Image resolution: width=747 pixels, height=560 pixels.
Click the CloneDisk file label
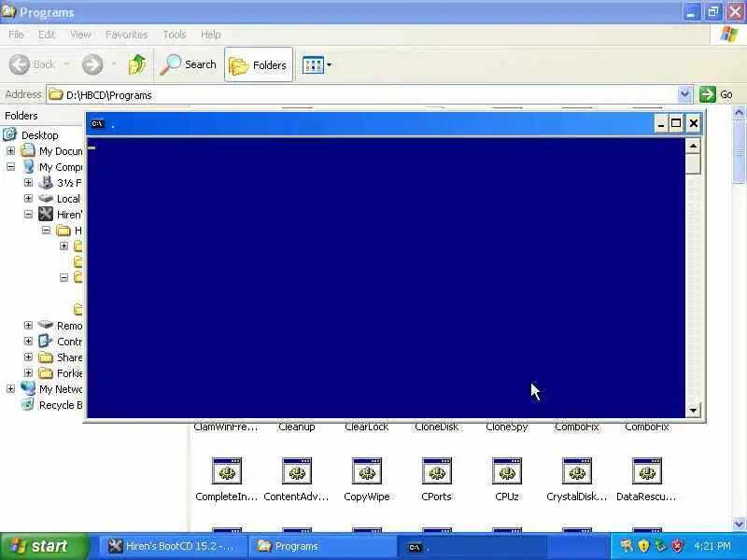click(x=436, y=427)
